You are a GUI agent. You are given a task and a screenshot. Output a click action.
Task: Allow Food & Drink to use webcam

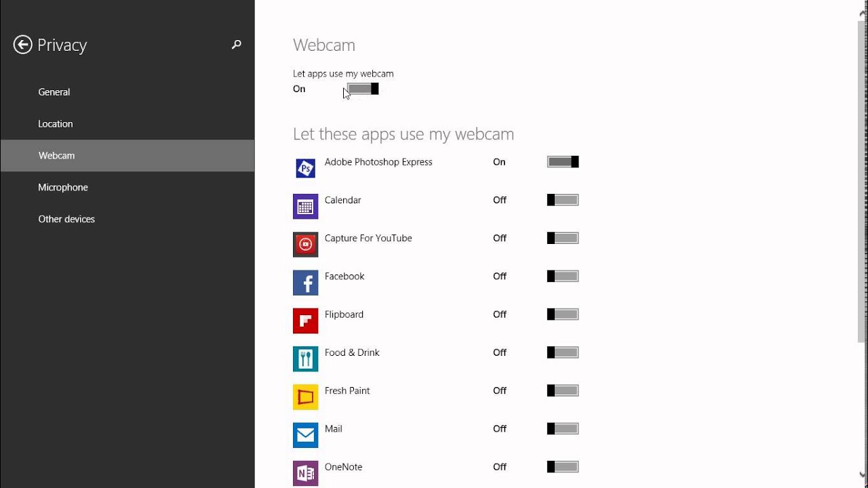tap(563, 352)
